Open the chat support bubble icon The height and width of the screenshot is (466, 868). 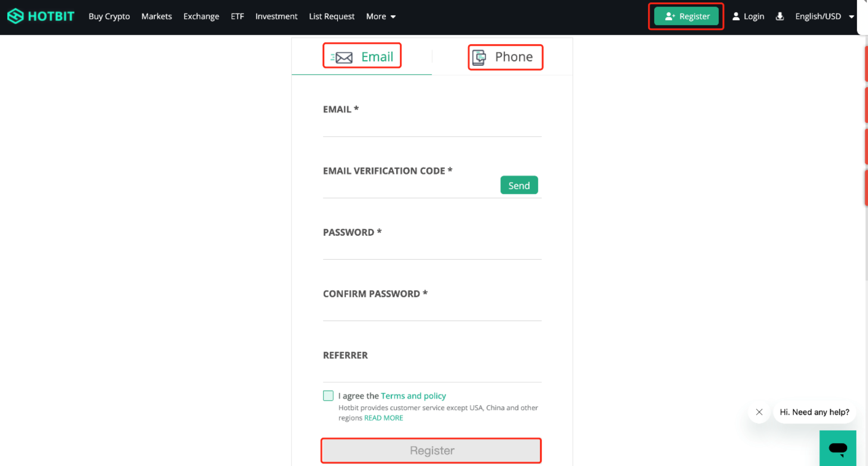[x=837, y=448]
